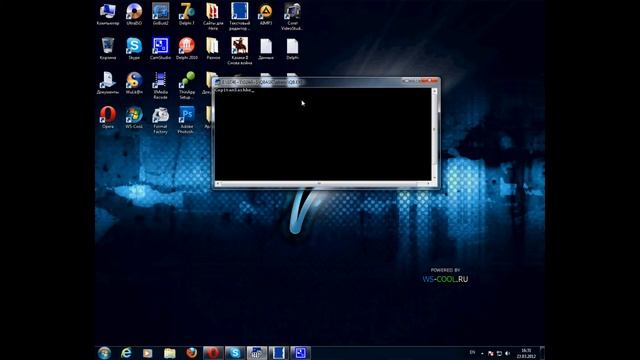This screenshot has width=640, height=360.
Task: Launch Skype from the desktop shortcut
Action: point(134,49)
